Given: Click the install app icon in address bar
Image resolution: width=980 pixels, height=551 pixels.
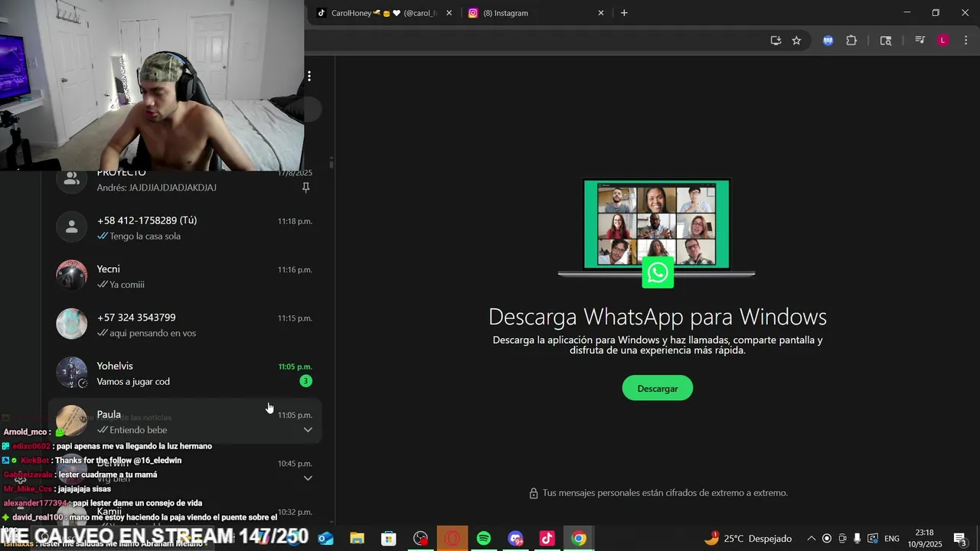Looking at the screenshot, I should (x=776, y=41).
